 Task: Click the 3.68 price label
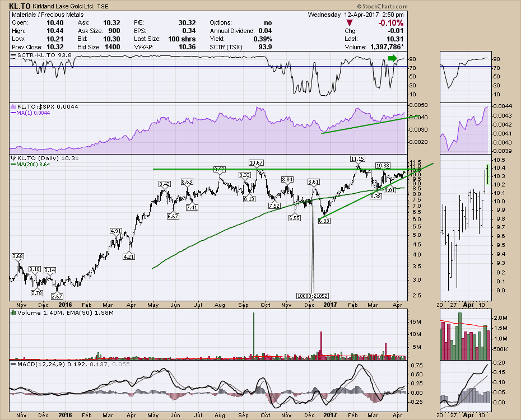17,256
